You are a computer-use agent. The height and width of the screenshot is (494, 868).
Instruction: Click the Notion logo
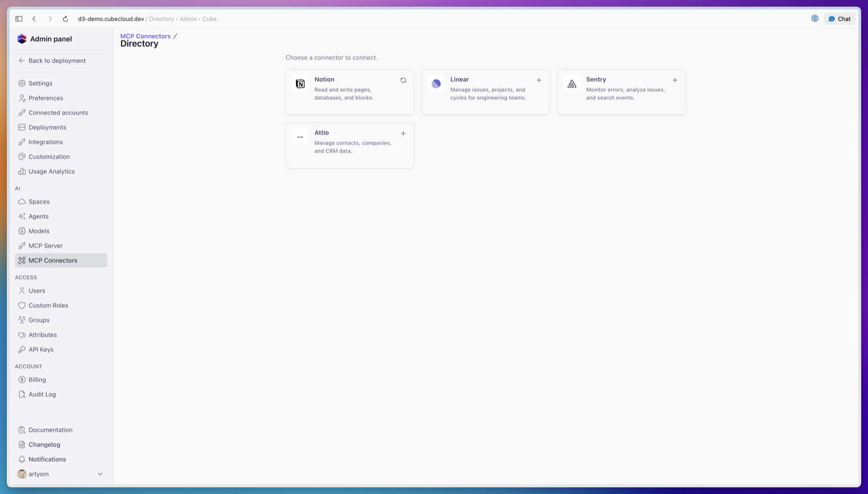coord(300,84)
